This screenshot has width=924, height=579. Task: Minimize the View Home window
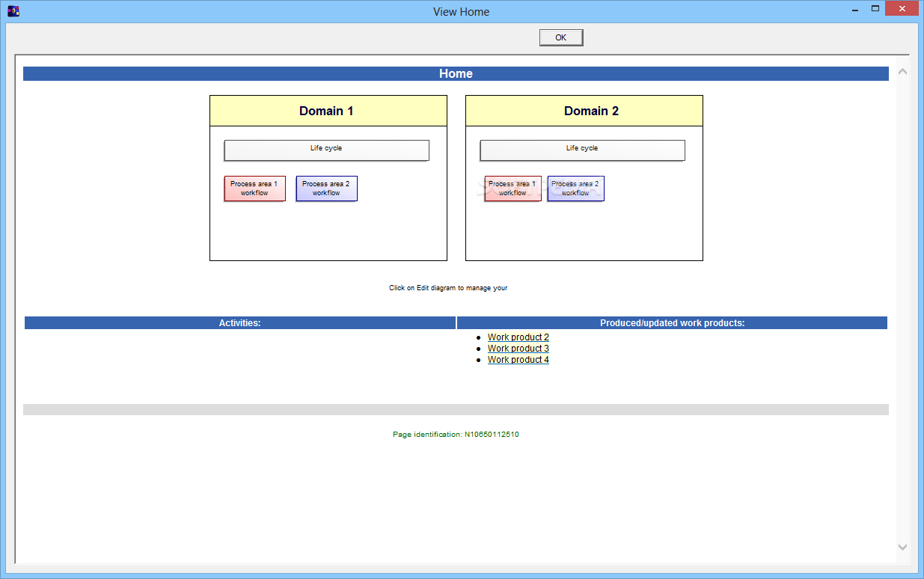click(x=854, y=10)
